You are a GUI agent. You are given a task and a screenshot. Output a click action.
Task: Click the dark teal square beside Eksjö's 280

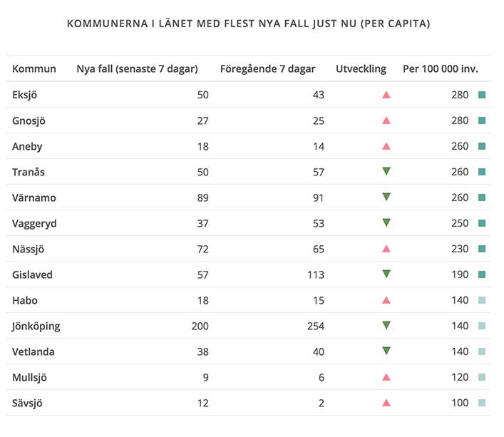[x=482, y=95]
